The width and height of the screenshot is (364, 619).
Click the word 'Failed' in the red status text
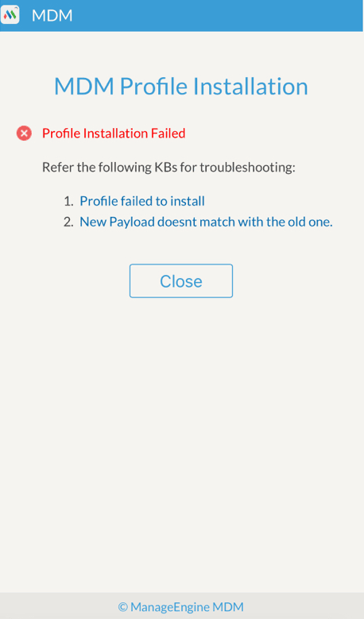pos(168,133)
